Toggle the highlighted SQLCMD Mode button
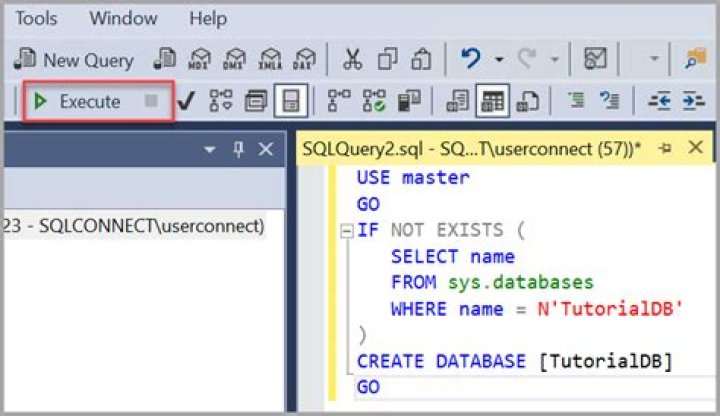Image resolution: width=720 pixels, height=416 pixels. coord(291,101)
